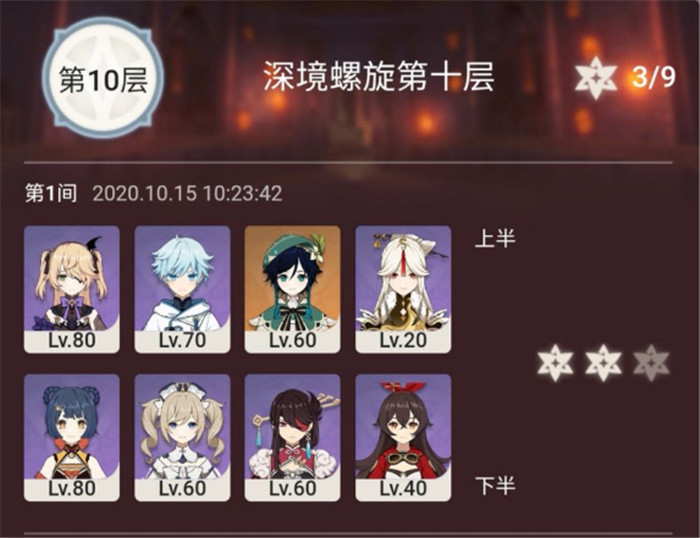Select Xiangling portrait at Lv.80
This screenshot has width=700, height=538.
72,438
